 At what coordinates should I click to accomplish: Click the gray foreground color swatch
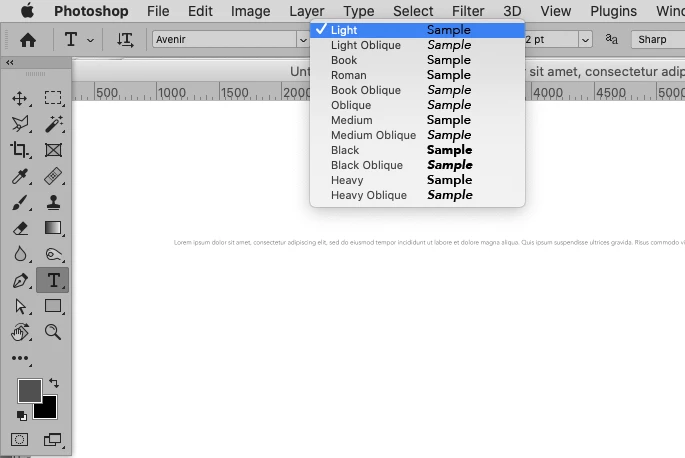click(x=28, y=389)
